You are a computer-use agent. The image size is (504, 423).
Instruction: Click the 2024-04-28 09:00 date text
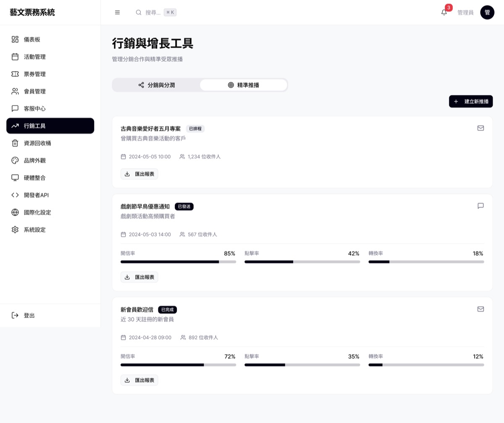point(150,337)
